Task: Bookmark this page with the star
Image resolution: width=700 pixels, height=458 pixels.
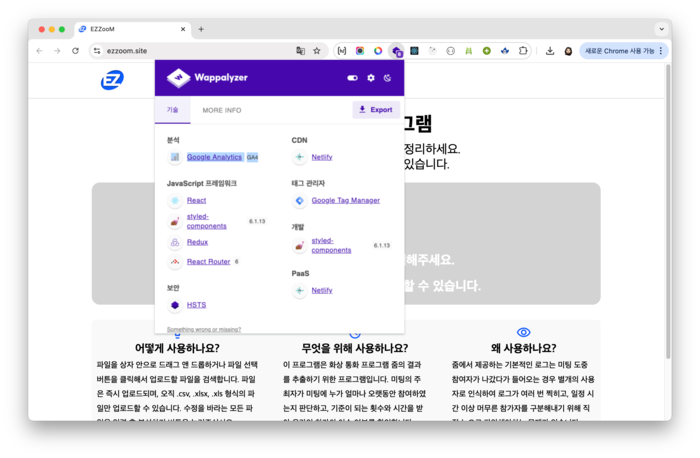Action: 317,51
